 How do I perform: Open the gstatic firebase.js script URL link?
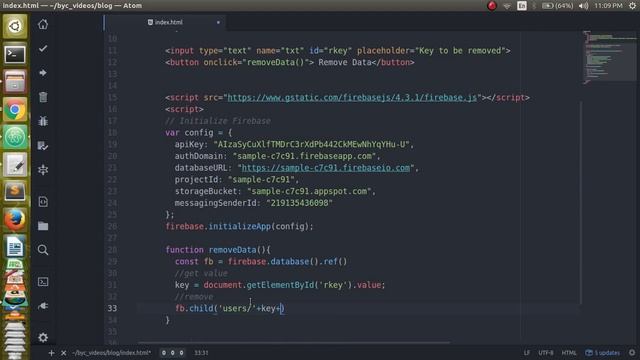[352, 98]
